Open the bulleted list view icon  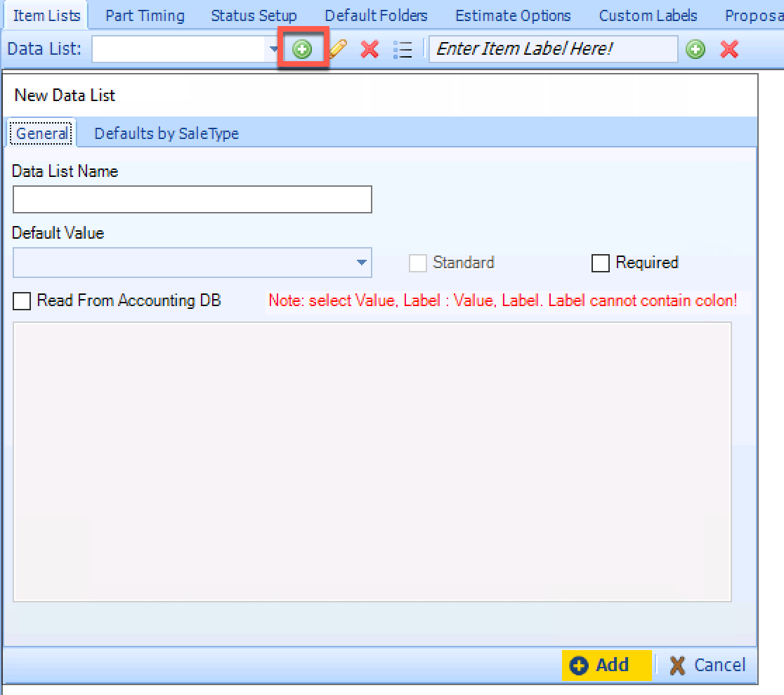tap(403, 49)
